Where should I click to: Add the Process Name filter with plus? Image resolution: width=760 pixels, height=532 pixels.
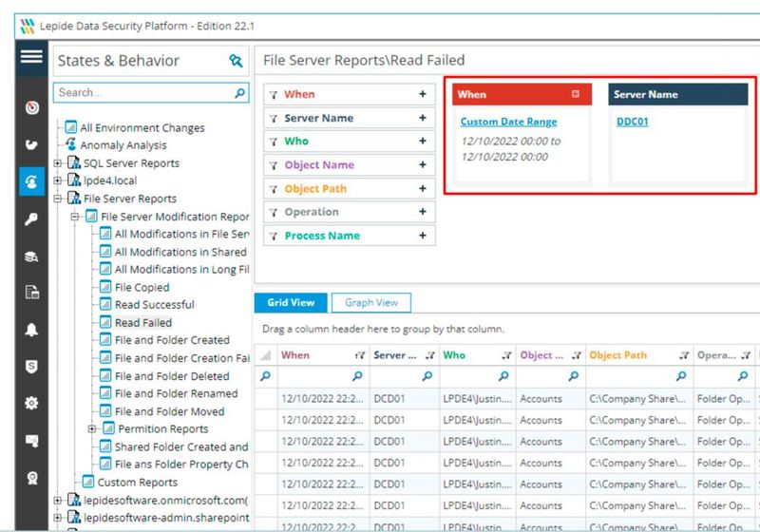click(x=423, y=236)
